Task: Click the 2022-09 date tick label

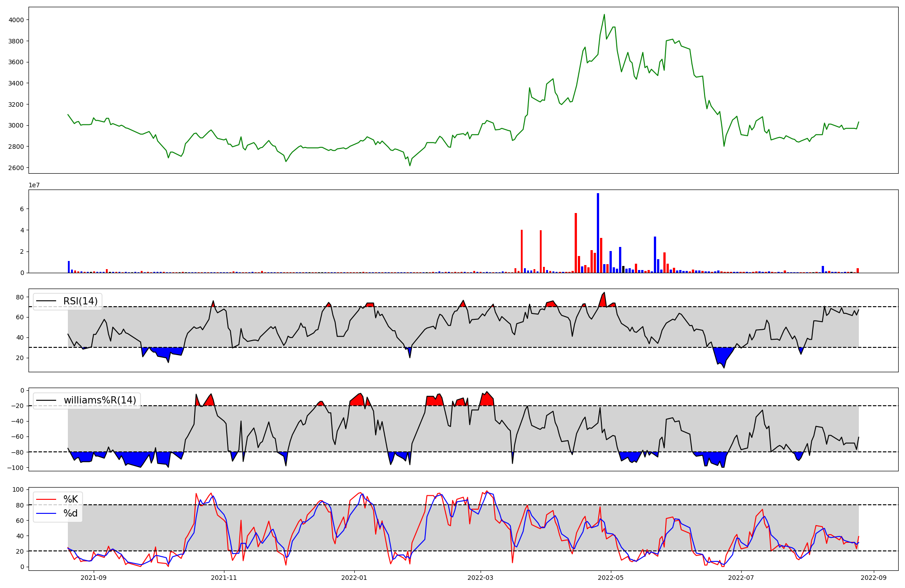Action: (873, 577)
